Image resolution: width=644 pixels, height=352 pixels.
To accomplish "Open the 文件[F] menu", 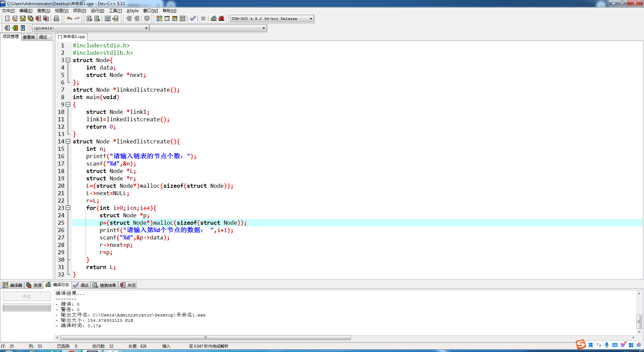I will click(x=8, y=11).
